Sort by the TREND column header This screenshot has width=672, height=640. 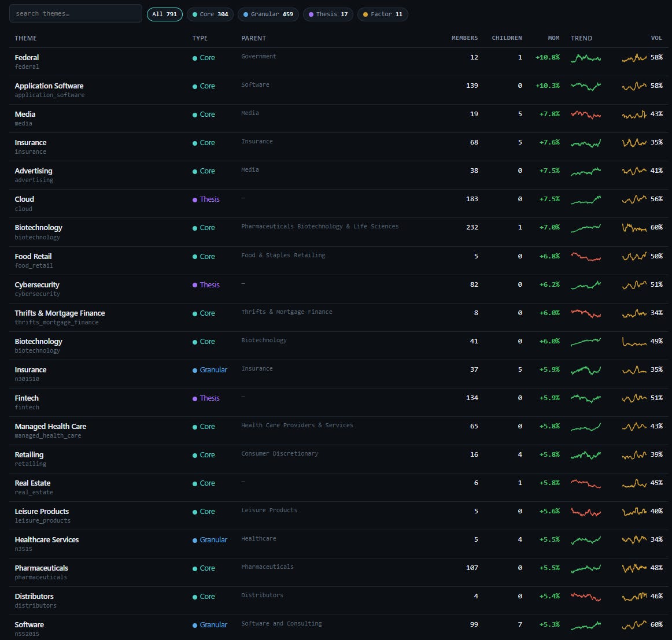click(582, 38)
